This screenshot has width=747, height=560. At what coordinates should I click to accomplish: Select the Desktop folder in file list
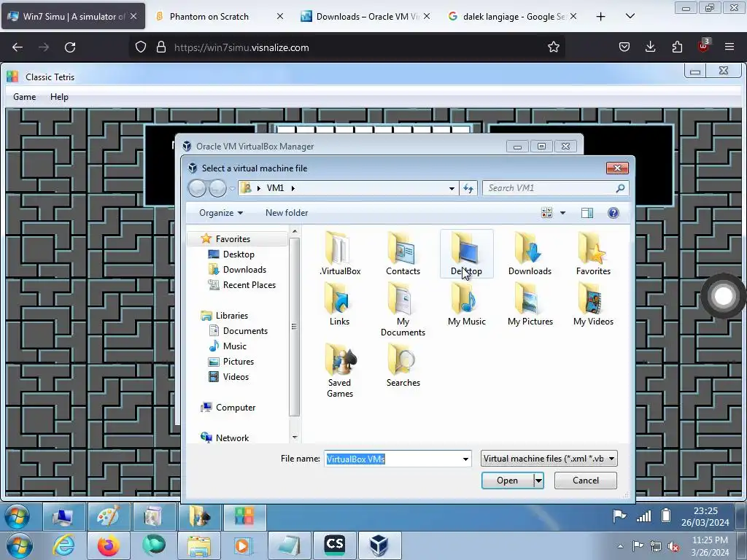point(466,253)
